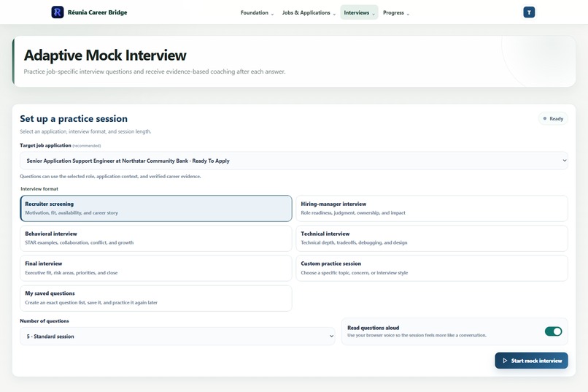Select My saved questions format

tap(156, 299)
